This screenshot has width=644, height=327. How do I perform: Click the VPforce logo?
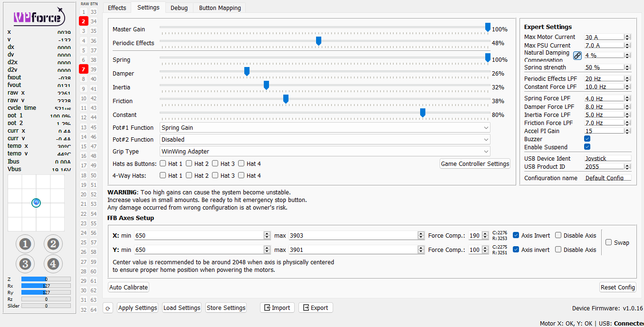pos(39,18)
